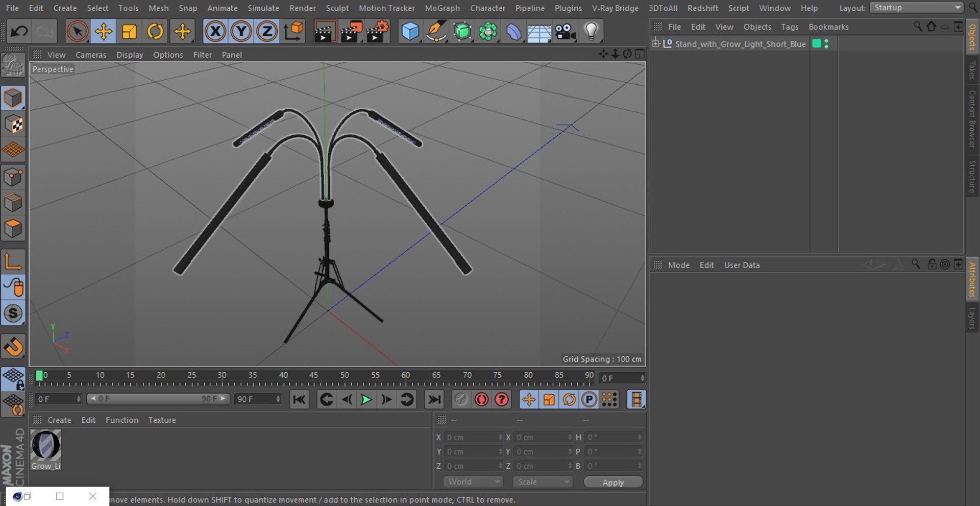980x506 pixels.
Task: Open World coordinate dropdown
Action: tap(473, 482)
